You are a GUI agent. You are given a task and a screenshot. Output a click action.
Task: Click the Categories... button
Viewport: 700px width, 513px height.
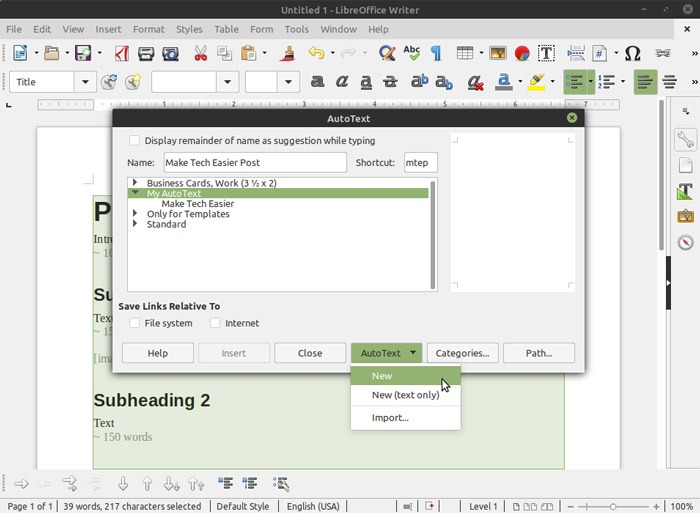tap(462, 353)
